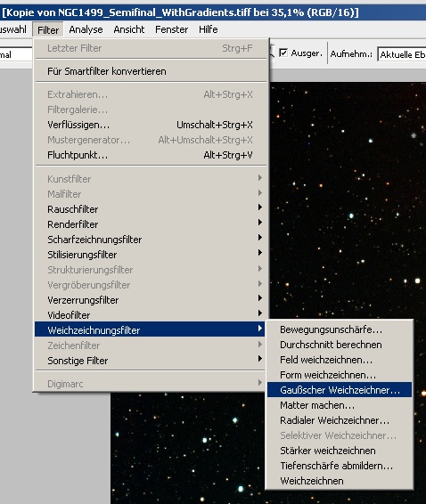Select Matter machen blur option
This screenshot has height=504, width=426.
pos(340,405)
